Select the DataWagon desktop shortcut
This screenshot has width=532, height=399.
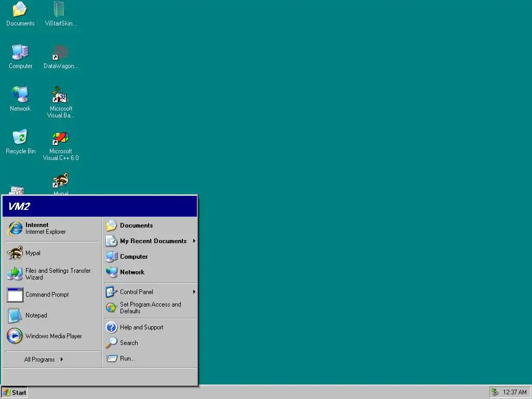click(60, 57)
